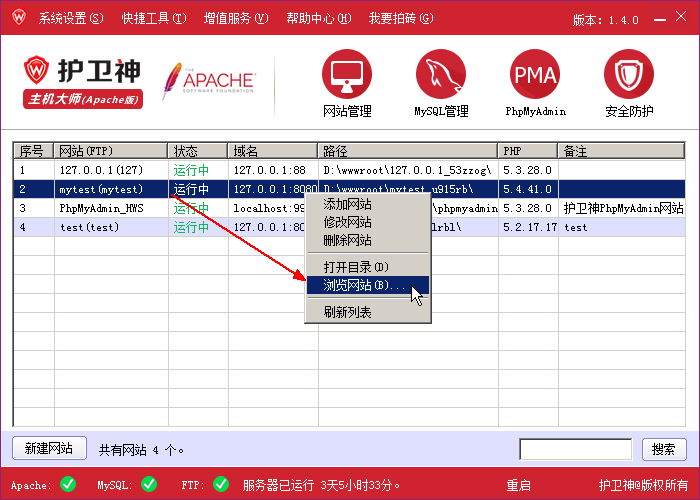Click the Apache feather logo

208,81
